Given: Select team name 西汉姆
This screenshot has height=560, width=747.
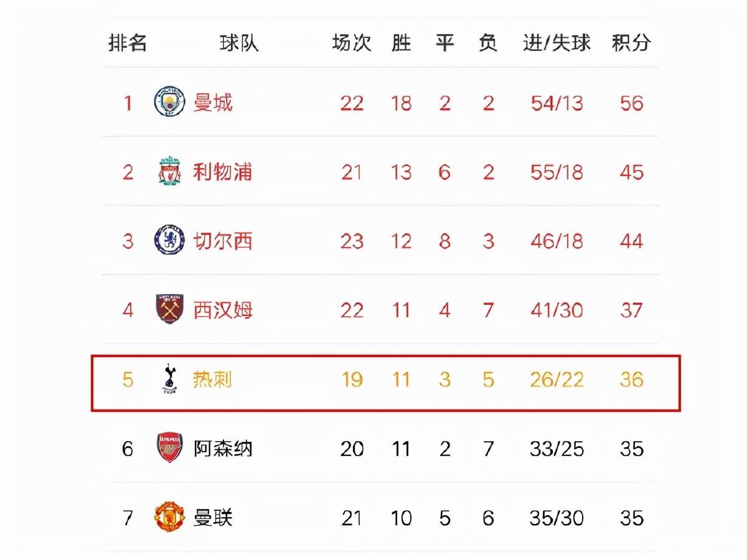Looking at the screenshot, I should pos(223,309).
